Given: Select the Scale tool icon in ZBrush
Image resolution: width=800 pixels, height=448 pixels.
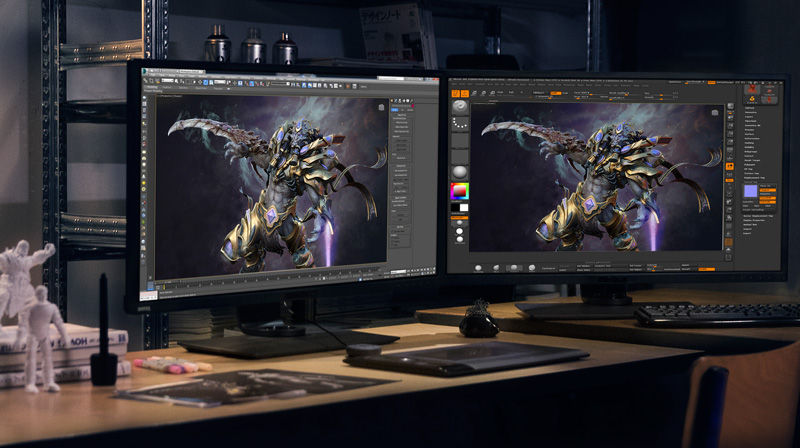Looking at the screenshot, I should [x=483, y=93].
